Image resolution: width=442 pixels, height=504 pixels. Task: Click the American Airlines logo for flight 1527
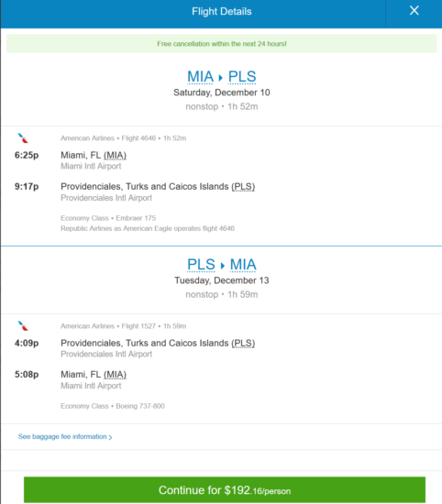[x=23, y=326]
